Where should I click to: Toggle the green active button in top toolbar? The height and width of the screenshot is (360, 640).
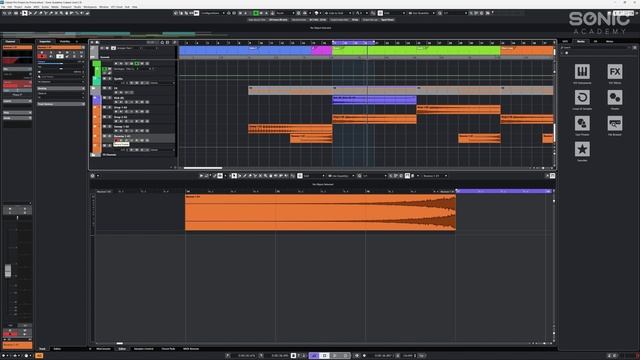[256, 13]
